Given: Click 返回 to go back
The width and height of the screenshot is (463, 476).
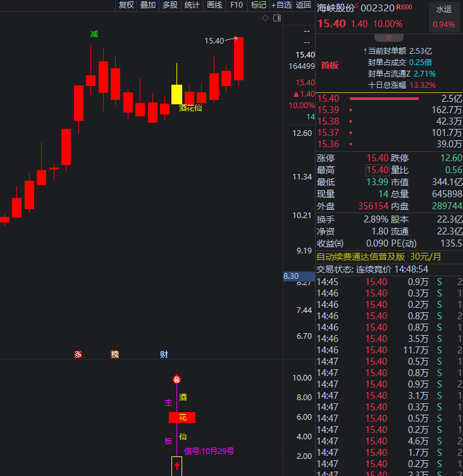Looking at the screenshot, I should pos(304,5).
